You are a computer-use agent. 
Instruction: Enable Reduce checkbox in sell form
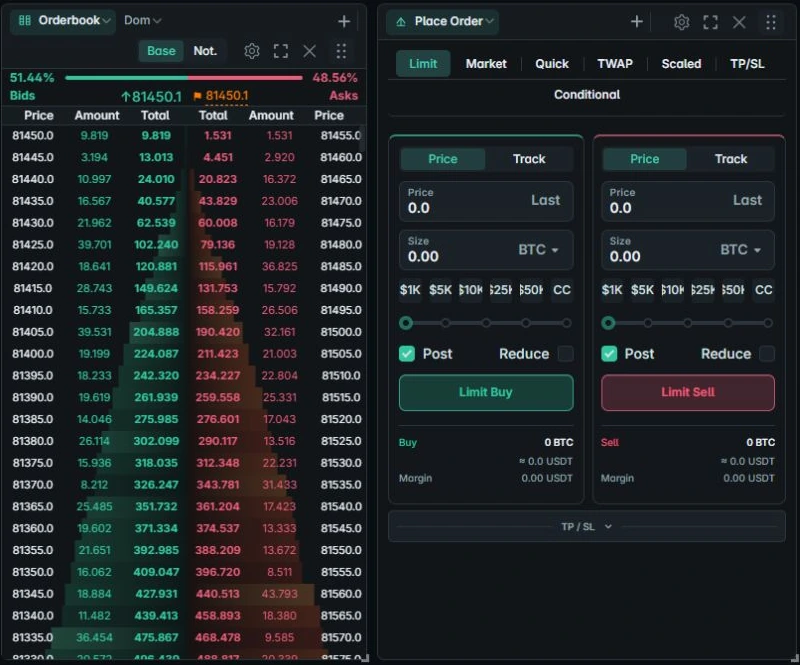(767, 354)
